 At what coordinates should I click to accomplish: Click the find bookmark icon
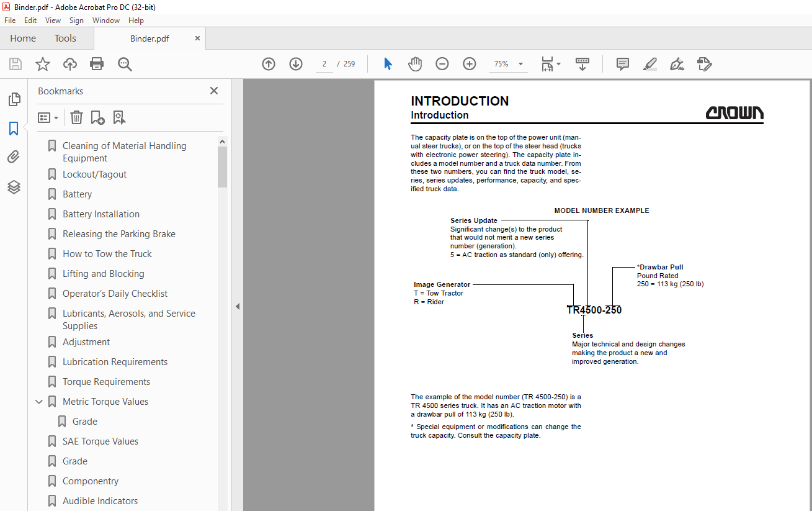pyautogui.click(x=119, y=117)
